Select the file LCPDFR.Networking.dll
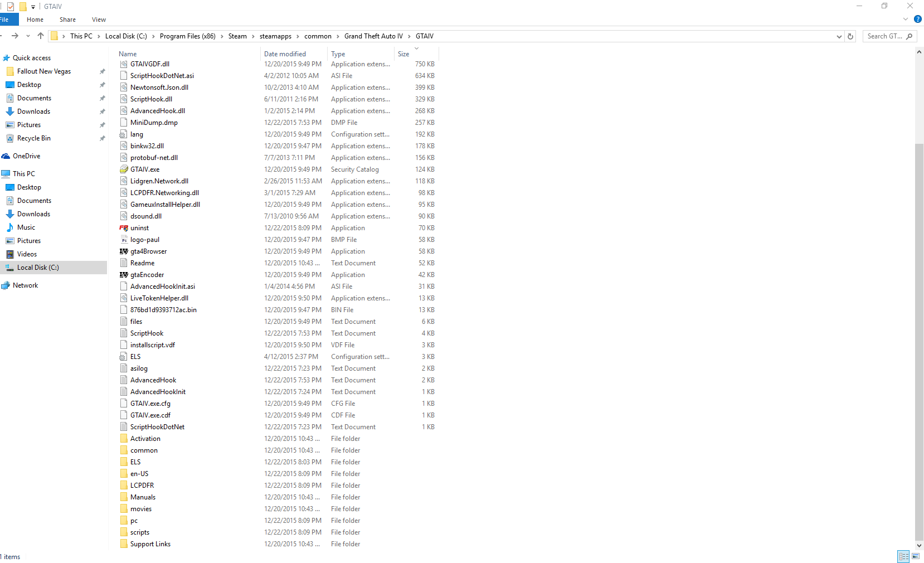 164,193
